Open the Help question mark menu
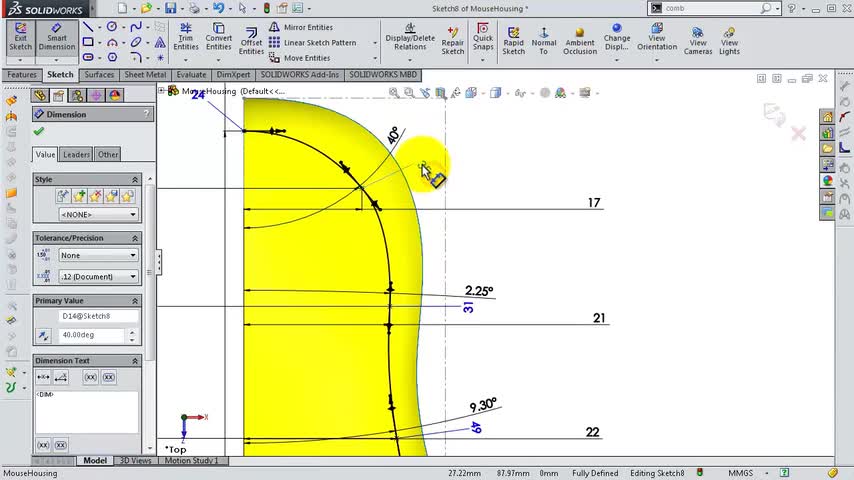The width and height of the screenshot is (854, 480). tap(791, 8)
